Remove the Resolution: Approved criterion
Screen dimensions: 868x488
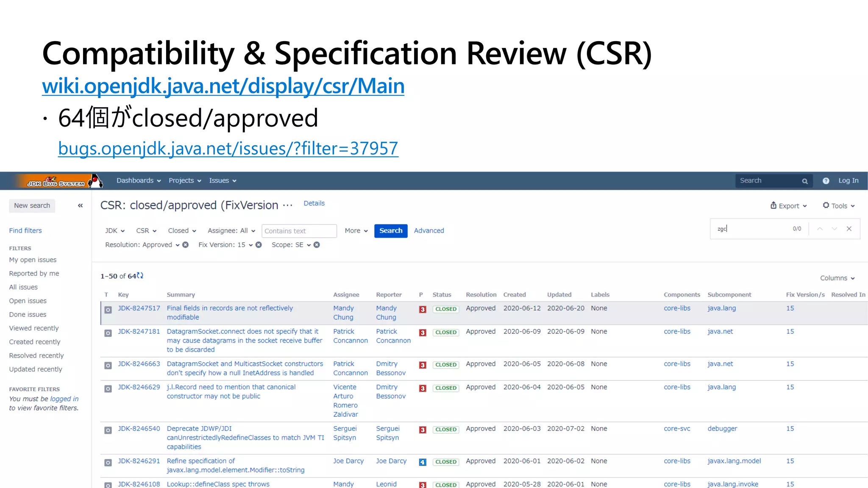coord(185,245)
